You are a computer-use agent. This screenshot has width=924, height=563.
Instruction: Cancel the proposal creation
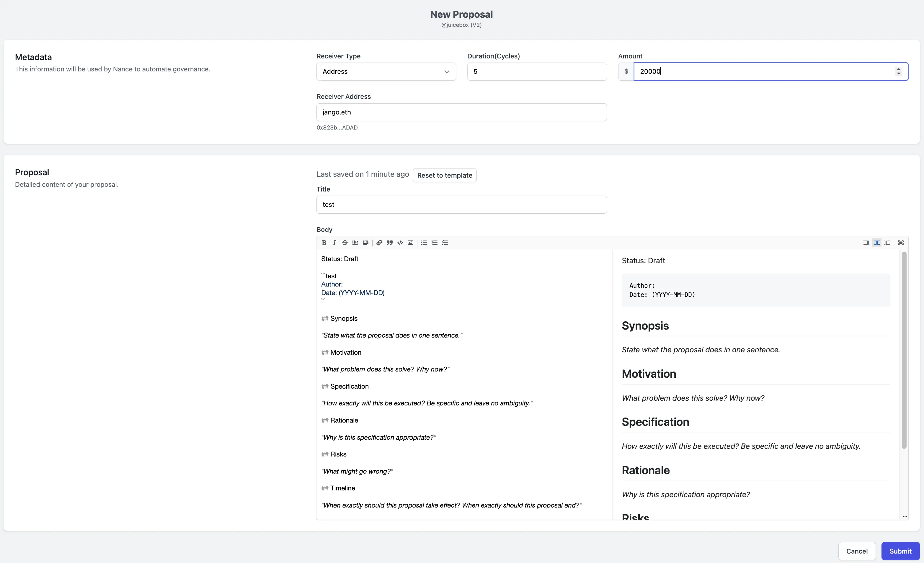(857, 551)
